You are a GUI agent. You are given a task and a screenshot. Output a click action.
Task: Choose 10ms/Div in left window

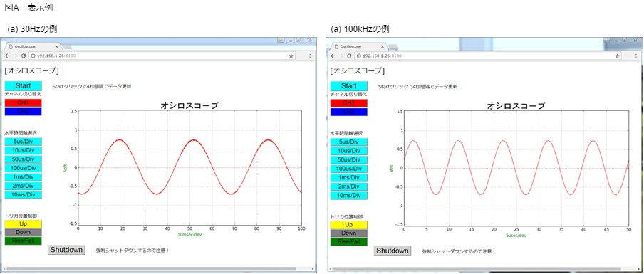[x=23, y=194]
